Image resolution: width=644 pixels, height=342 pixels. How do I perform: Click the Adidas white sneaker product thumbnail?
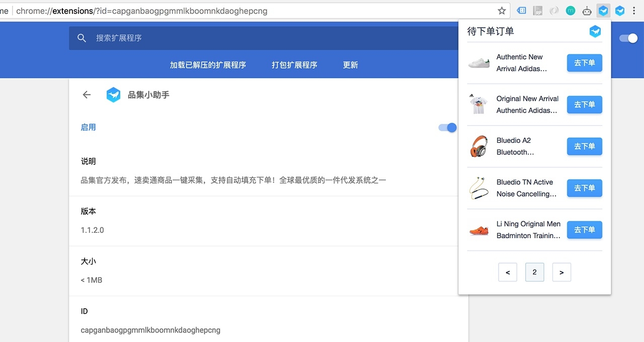(x=478, y=62)
